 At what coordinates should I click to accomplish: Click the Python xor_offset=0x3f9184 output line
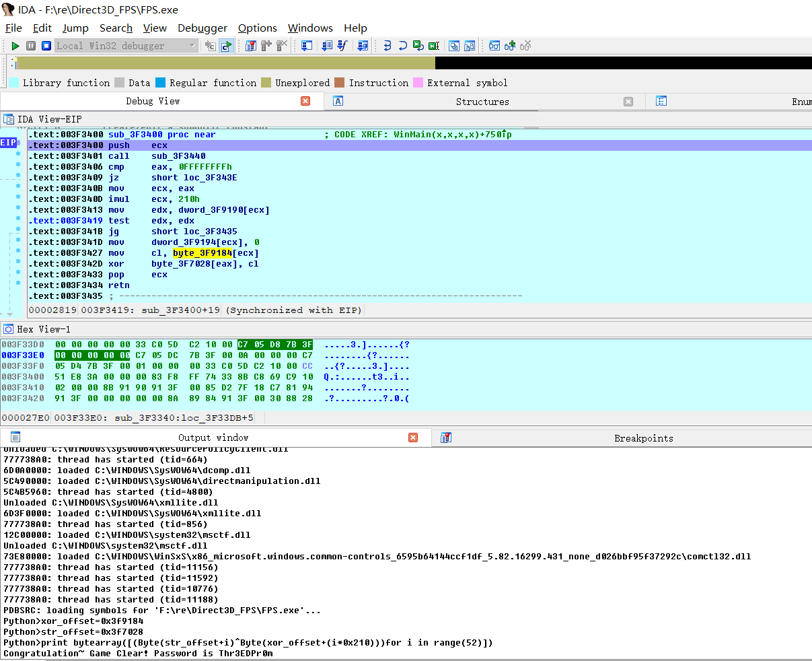73,621
